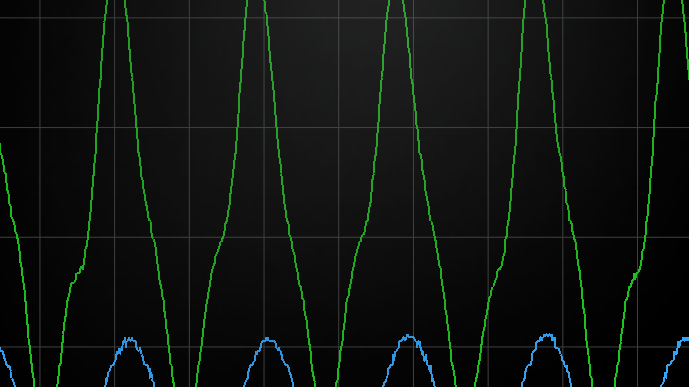Select the small kink on last green rising edge
This screenshot has height=387, width=689.
point(635,275)
